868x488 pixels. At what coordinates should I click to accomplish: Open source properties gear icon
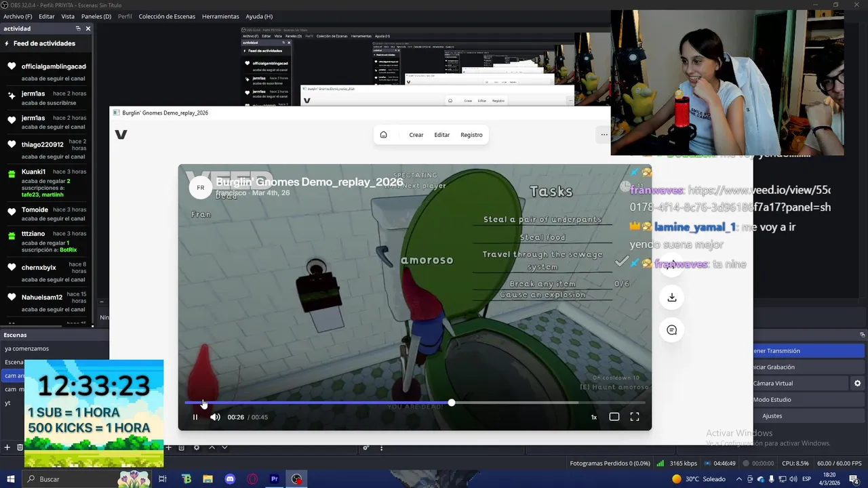197,447
